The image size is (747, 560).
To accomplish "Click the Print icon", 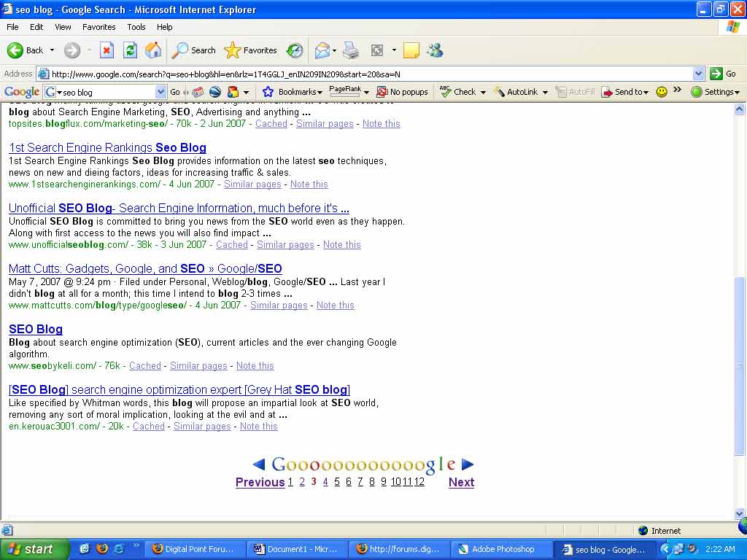I will coord(351,50).
